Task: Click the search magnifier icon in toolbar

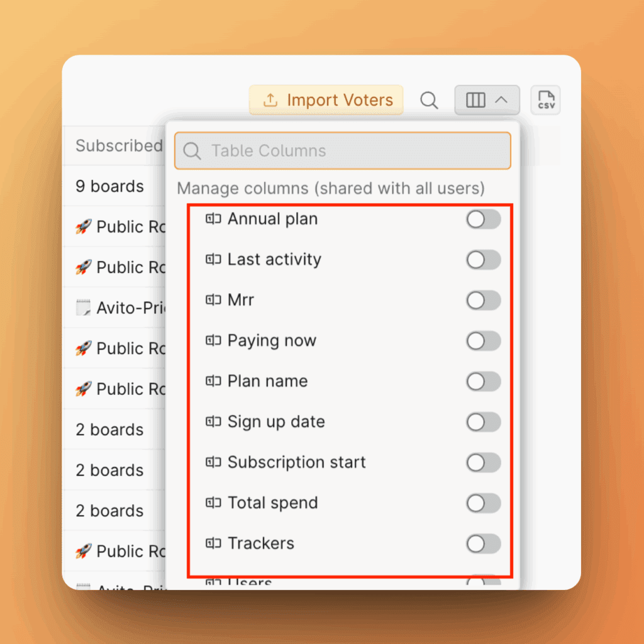Action: (429, 101)
